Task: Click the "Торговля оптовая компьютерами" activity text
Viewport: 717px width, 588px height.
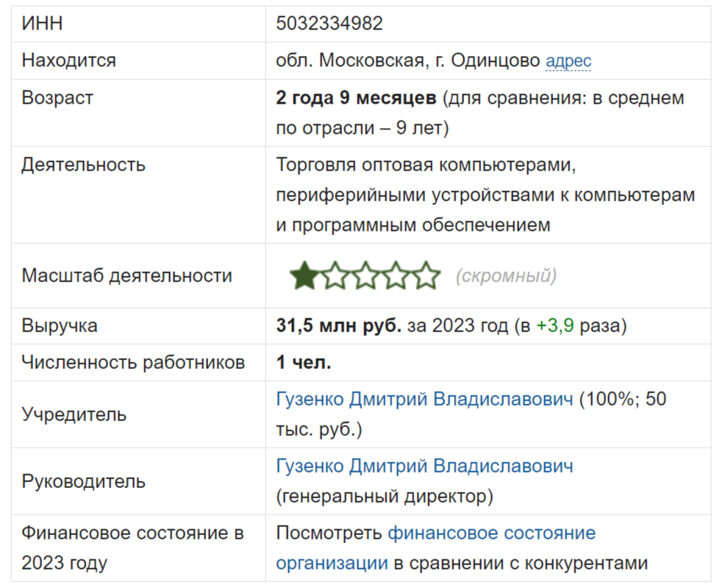Action: (x=423, y=165)
